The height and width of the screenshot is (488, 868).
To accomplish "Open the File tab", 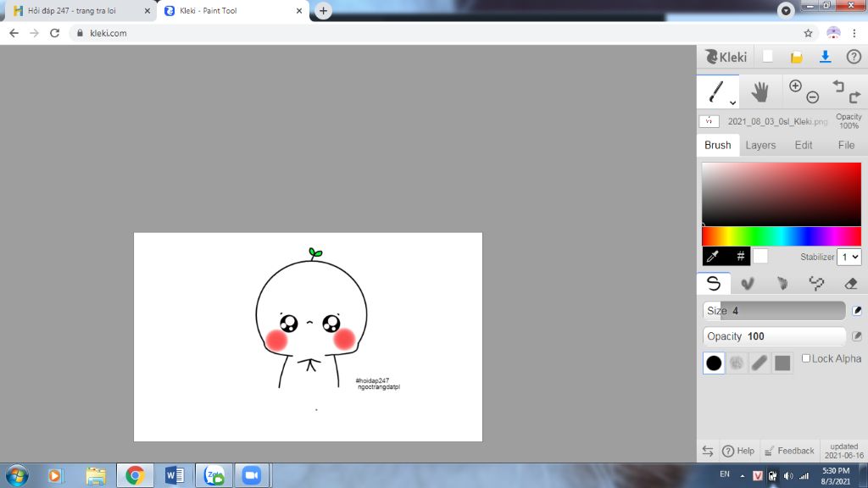I will [x=846, y=145].
